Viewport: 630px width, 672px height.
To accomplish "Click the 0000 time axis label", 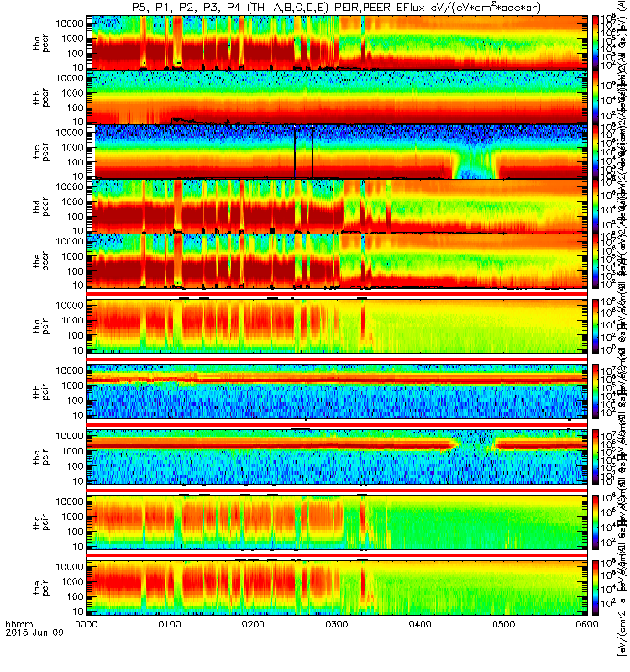I will click(x=87, y=624).
